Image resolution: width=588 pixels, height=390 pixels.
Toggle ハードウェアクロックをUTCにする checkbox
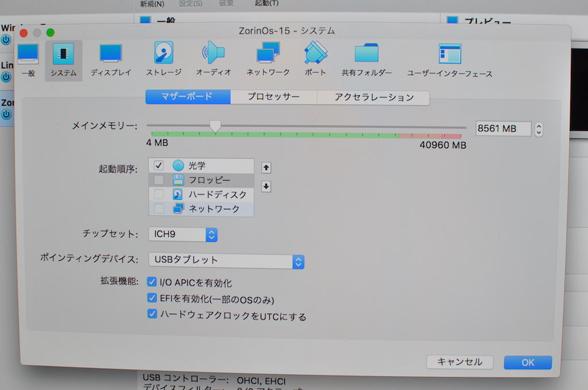click(152, 314)
